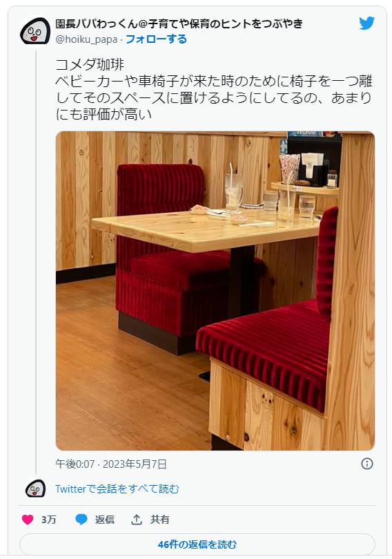Open the author's profile avatar at top
The height and width of the screenshot is (559, 392).
[35, 31]
